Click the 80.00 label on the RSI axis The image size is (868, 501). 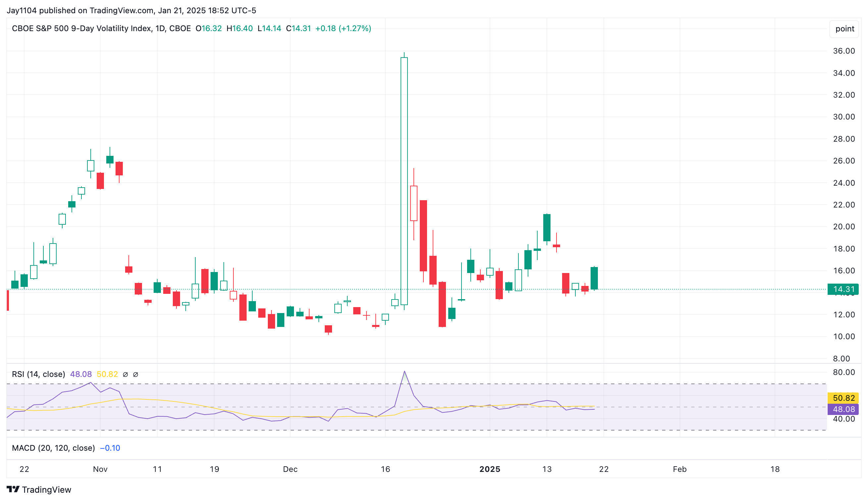click(844, 372)
